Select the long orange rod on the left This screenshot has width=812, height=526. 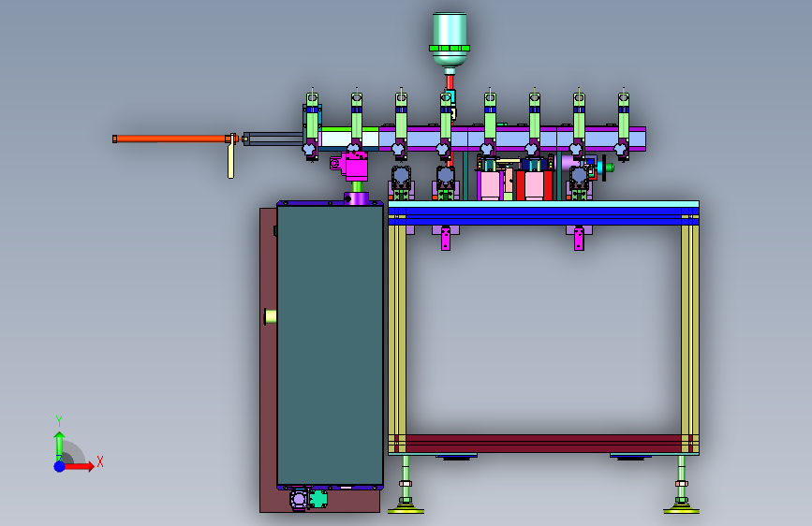click(172, 139)
